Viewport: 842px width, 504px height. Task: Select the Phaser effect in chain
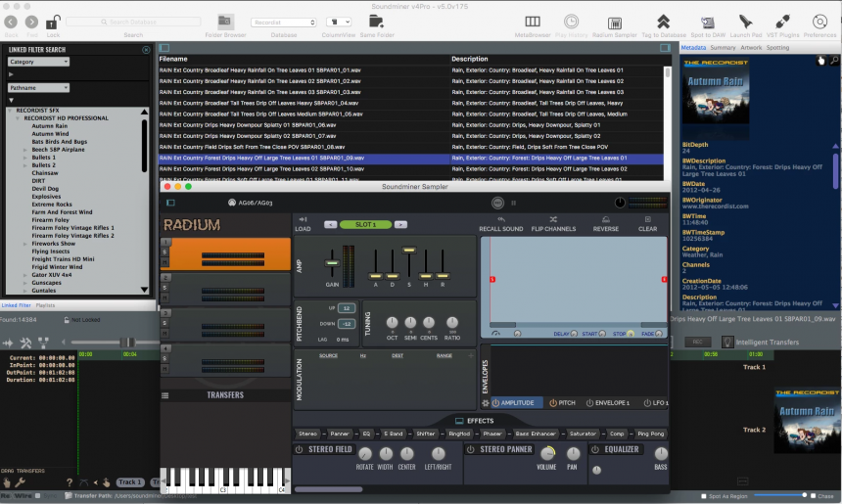click(491, 434)
